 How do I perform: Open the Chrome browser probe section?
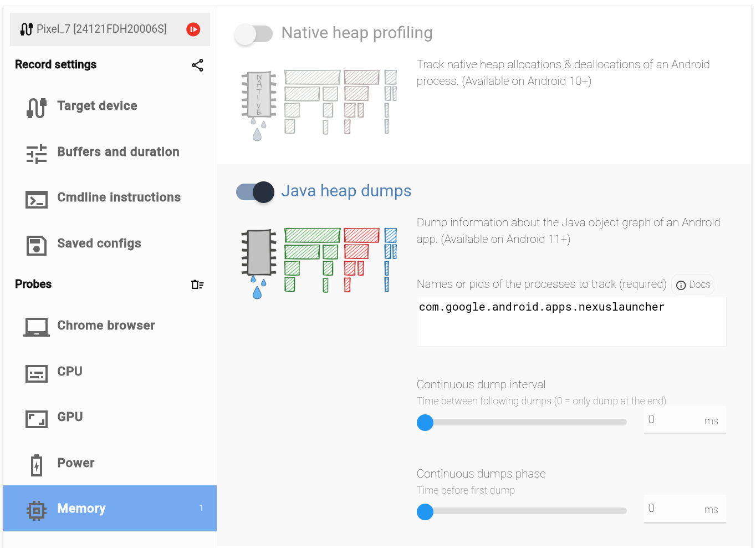tap(106, 326)
